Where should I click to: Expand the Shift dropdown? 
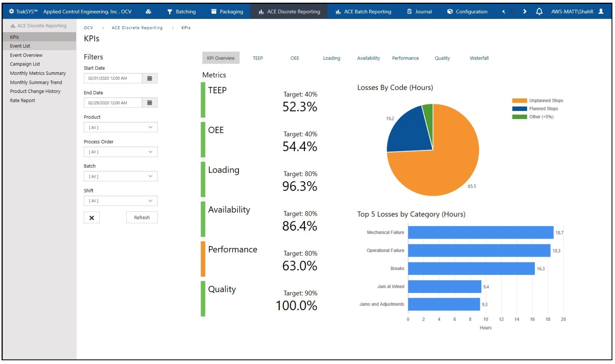coord(120,201)
